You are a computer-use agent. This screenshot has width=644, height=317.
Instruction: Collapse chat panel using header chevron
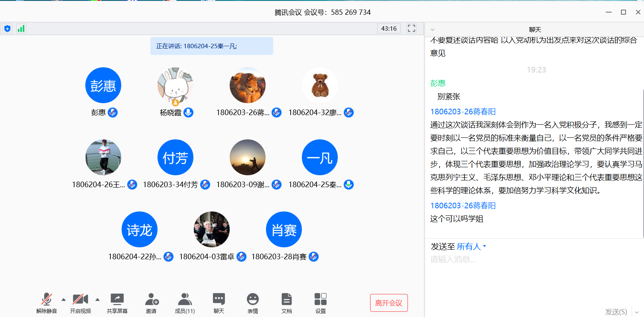[433, 30]
